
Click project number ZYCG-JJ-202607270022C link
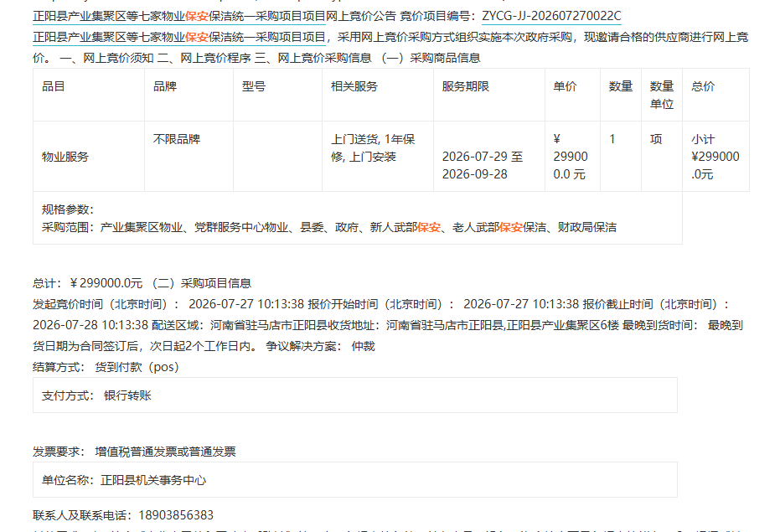click(551, 17)
